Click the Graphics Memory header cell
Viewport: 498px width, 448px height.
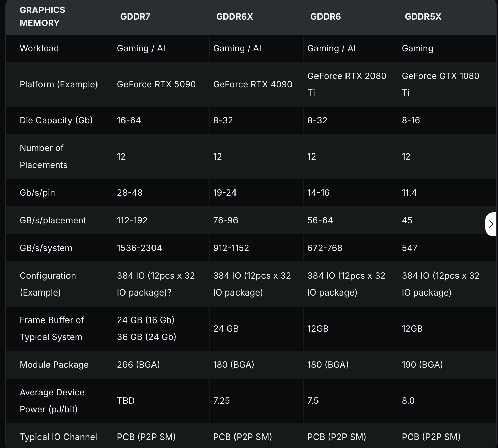click(x=43, y=17)
